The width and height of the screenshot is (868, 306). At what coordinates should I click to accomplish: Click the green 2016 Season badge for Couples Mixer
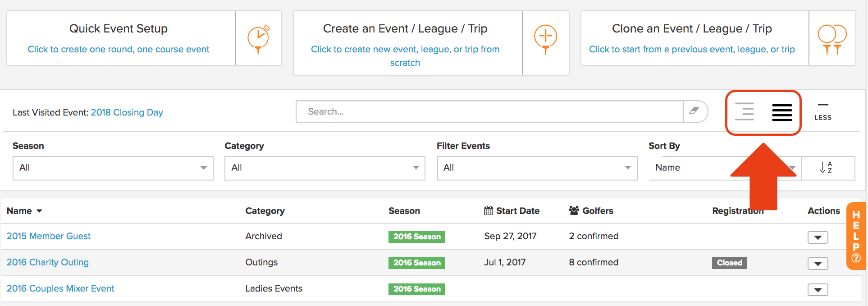[x=417, y=289]
